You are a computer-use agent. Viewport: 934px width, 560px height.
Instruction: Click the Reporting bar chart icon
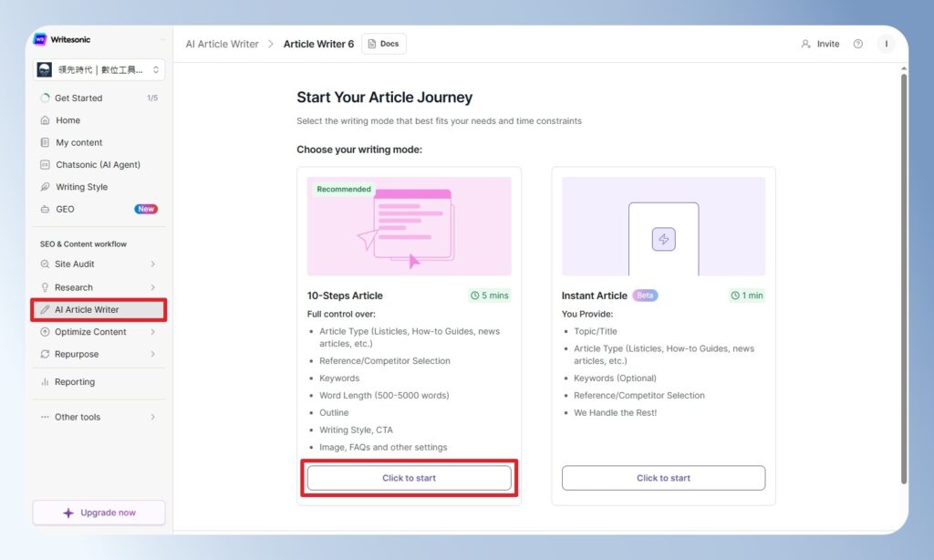[x=45, y=382]
